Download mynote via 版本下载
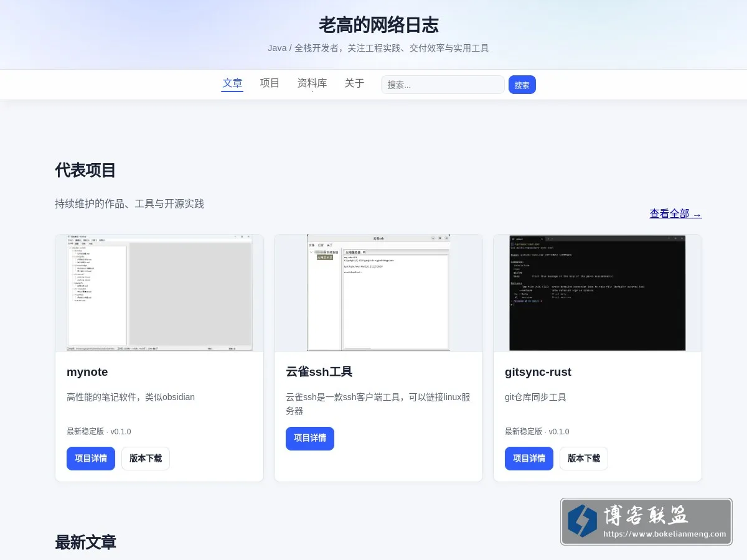 pyautogui.click(x=146, y=459)
